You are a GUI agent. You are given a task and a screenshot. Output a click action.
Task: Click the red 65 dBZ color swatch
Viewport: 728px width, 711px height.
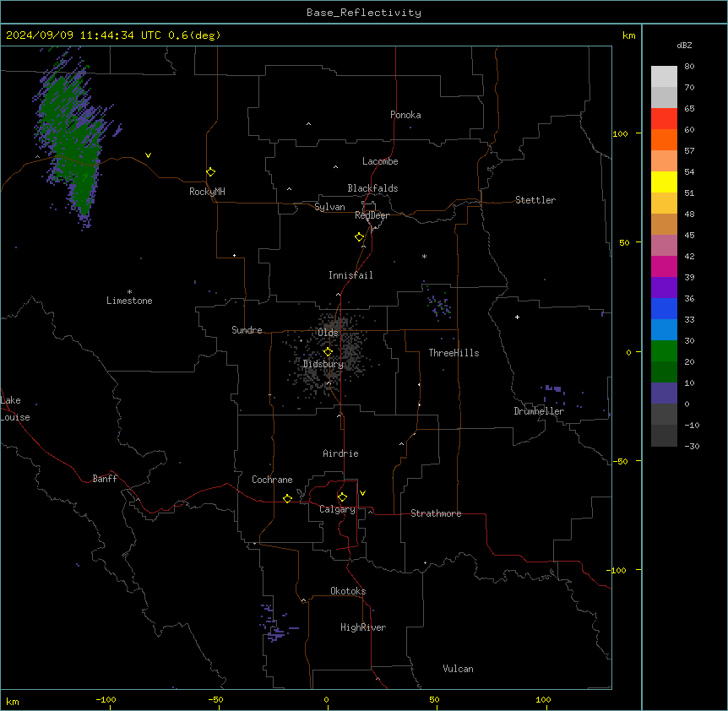click(664, 118)
